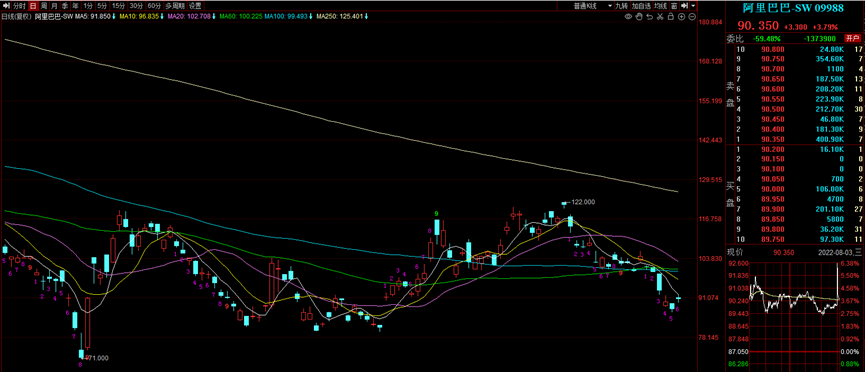This screenshot has width=865, height=372.
Task: Click the undo arrow icon above chart
Action: (x=650, y=17)
